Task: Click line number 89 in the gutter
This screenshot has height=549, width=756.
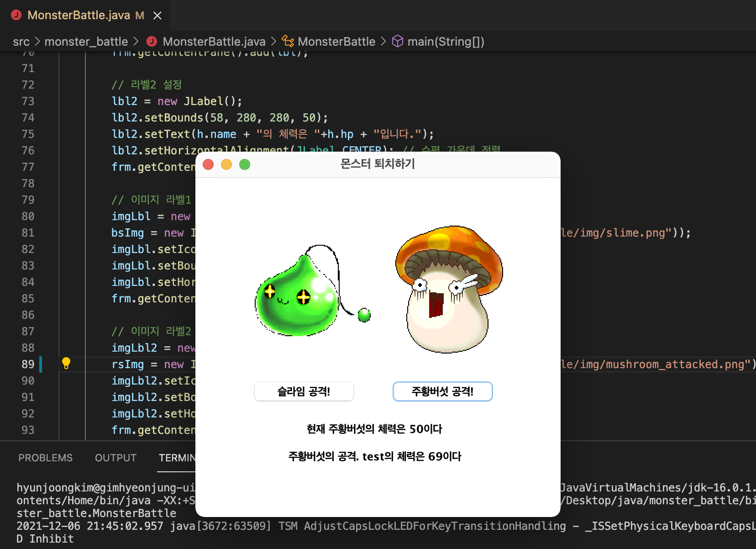Action: tap(28, 364)
